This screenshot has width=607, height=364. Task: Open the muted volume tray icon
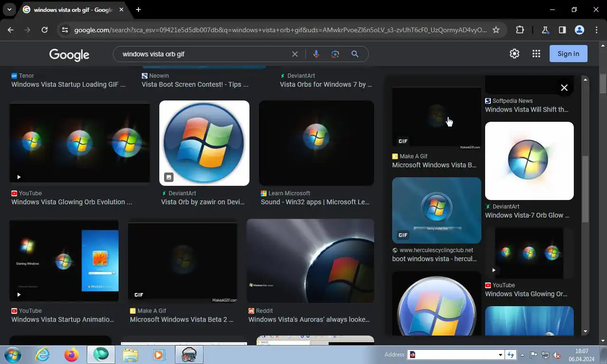pos(557,355)
